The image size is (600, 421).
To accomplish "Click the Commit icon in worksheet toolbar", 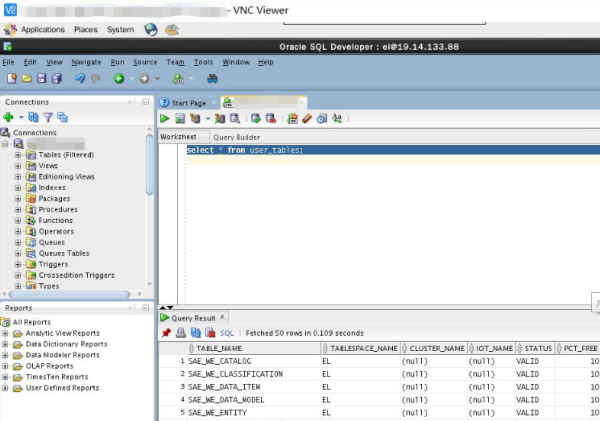I will click(256, 119).
